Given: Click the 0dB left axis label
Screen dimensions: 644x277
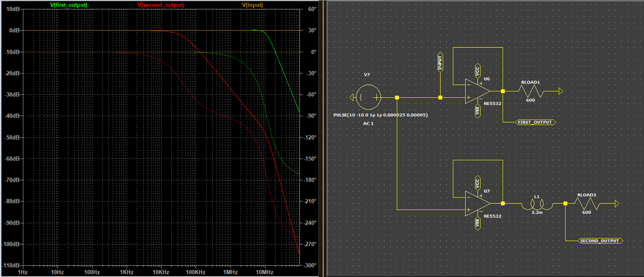Looking at the screenshot, I should tap(14, 30).
